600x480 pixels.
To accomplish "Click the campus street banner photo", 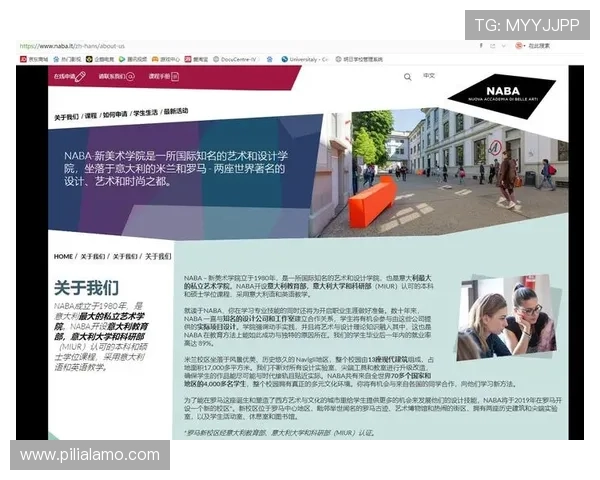I will coord(438,172).
